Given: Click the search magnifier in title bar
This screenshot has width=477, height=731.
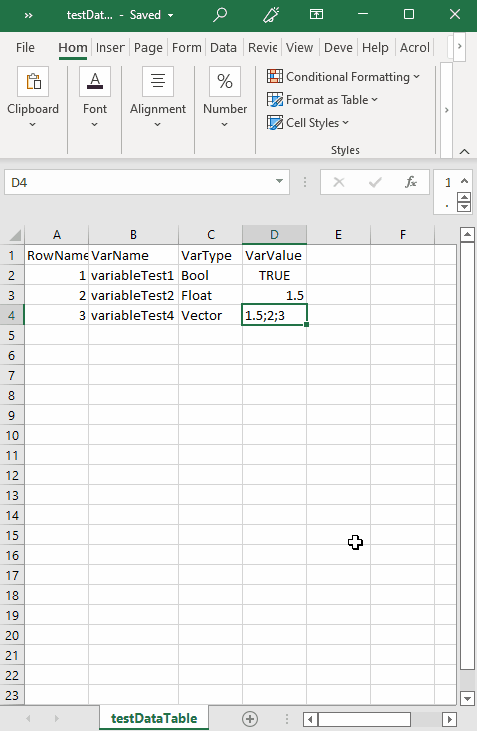Looking at the screenshot, I should (x=220, y=14).
